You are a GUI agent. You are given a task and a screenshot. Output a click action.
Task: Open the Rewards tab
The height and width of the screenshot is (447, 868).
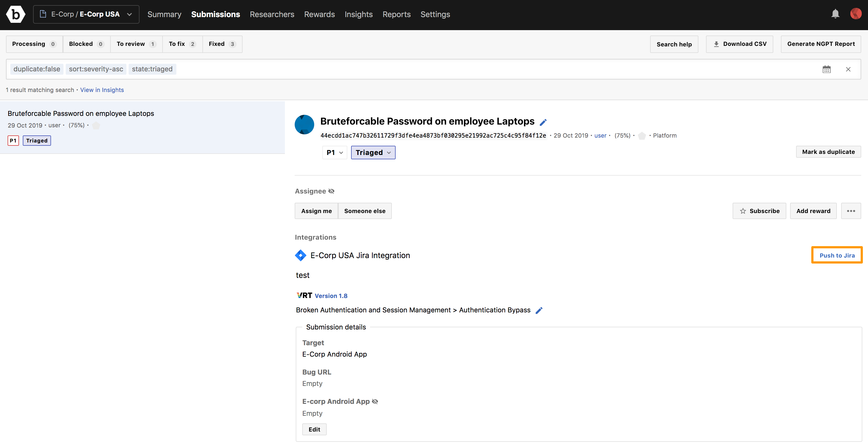click(x=319, y=14)
